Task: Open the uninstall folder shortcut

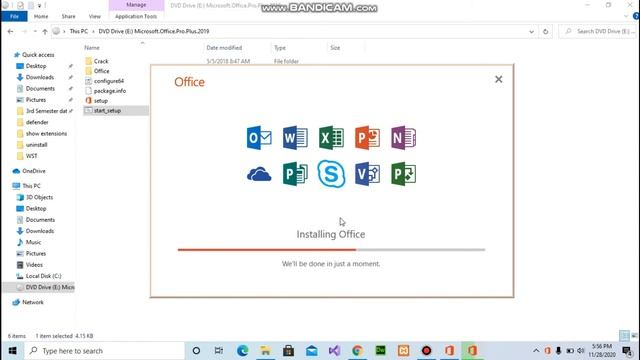Action: coord(36,145)
